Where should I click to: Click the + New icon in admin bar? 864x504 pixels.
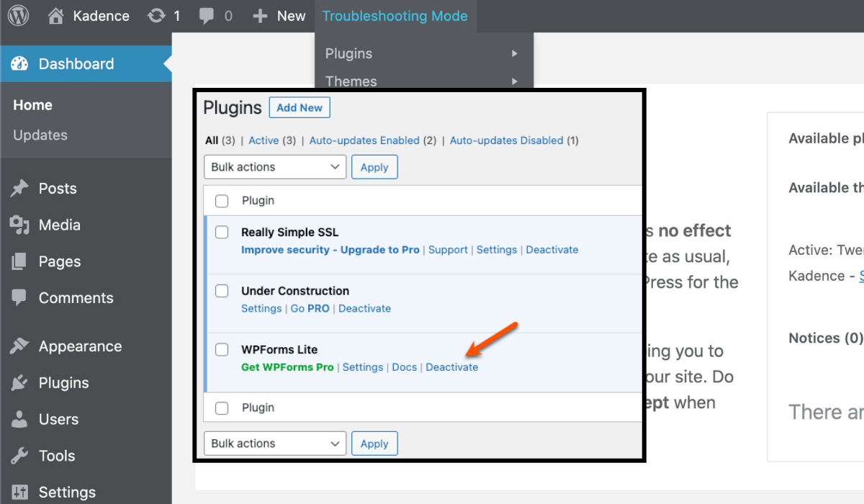259,15
